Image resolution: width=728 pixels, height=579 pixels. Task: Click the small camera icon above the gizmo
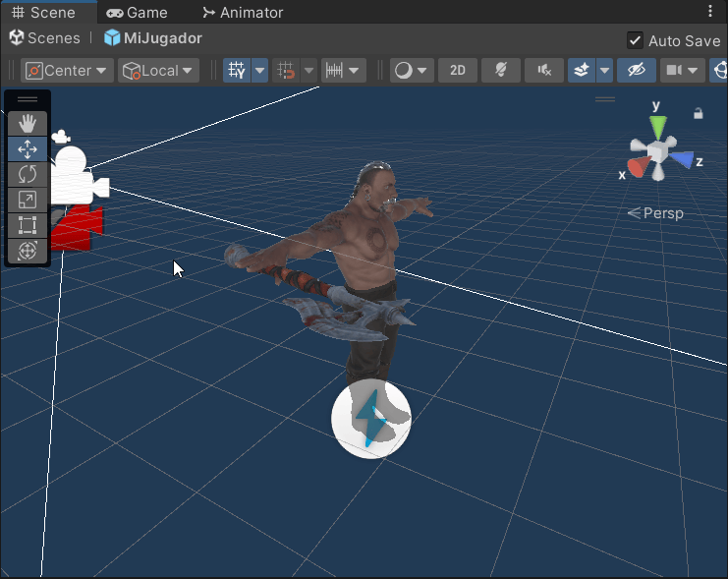point(61,137)
